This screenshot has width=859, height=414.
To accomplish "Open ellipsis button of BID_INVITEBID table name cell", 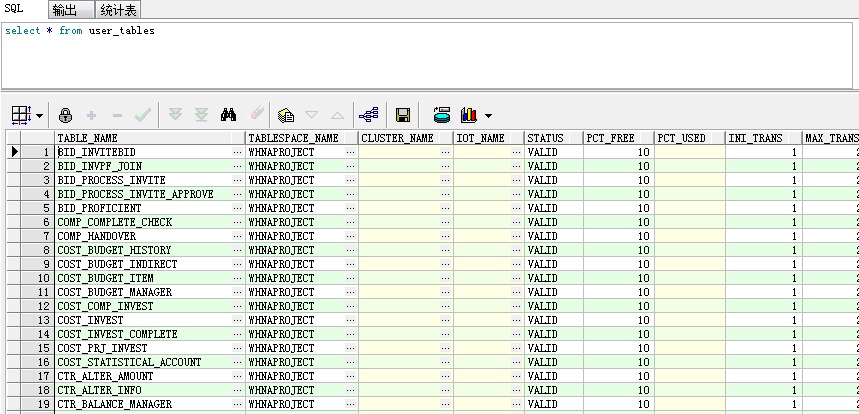I will [238, 152].
